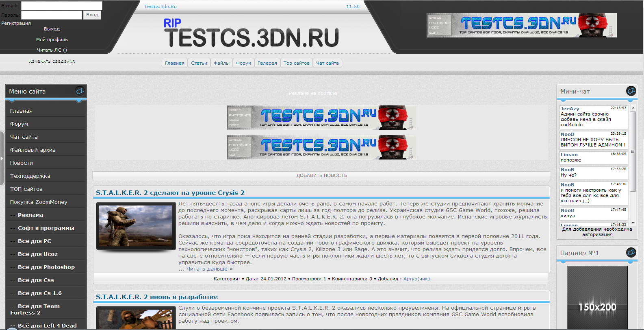Click the top-right TESTCS.3DN.RU banner
The width and height of the screenshot is (644, 330).
coord(522,25)
